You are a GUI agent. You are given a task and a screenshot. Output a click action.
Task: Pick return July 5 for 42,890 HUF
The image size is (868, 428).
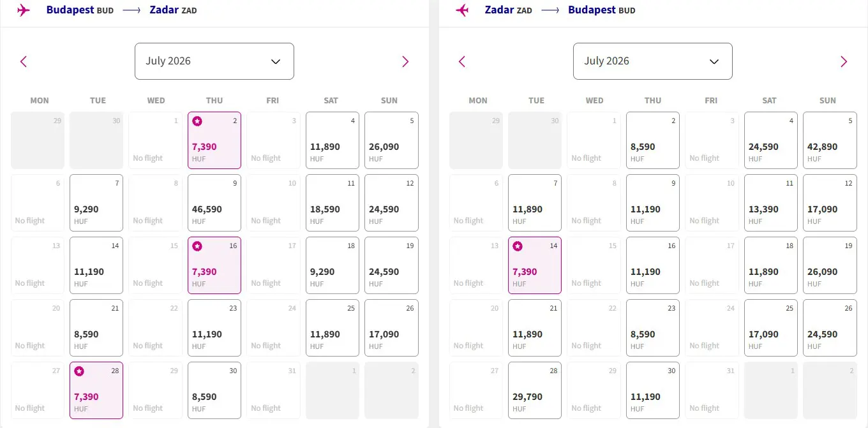(830, 140)
